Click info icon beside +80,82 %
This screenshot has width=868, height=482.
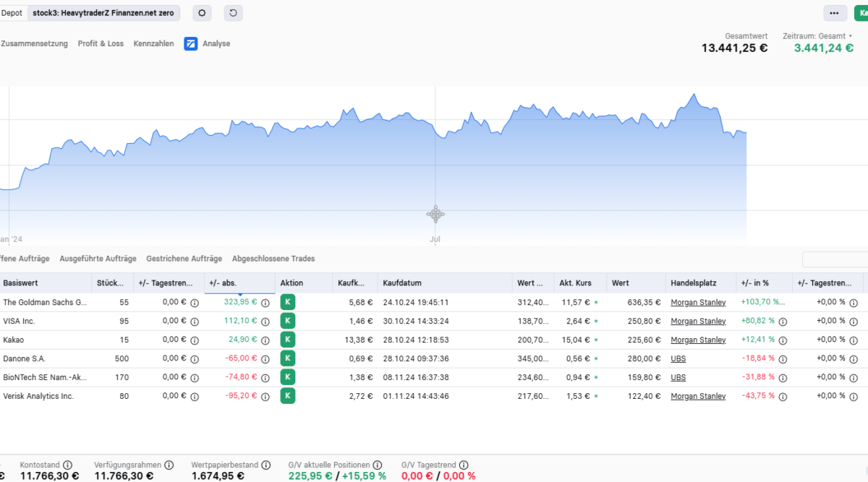[x=783, y=322]
